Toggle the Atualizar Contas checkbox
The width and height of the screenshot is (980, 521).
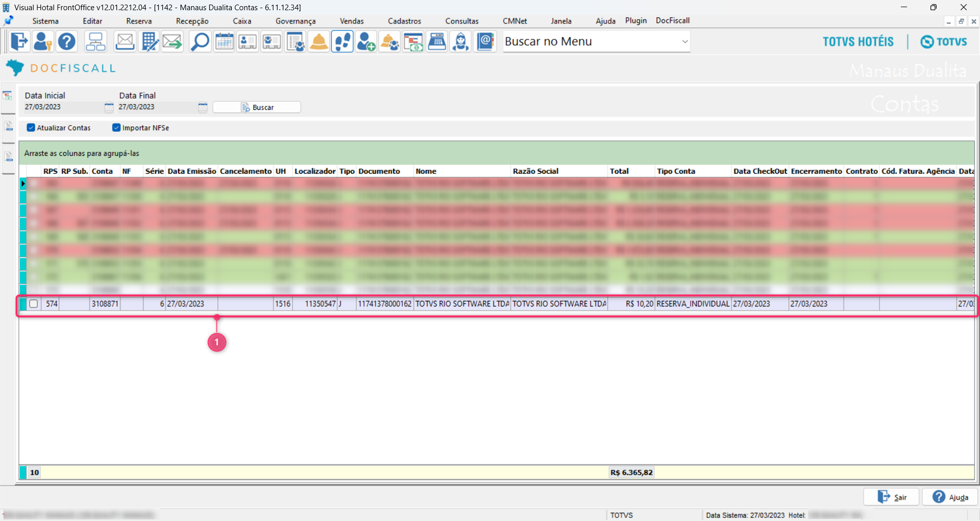(x=31, y=128)
